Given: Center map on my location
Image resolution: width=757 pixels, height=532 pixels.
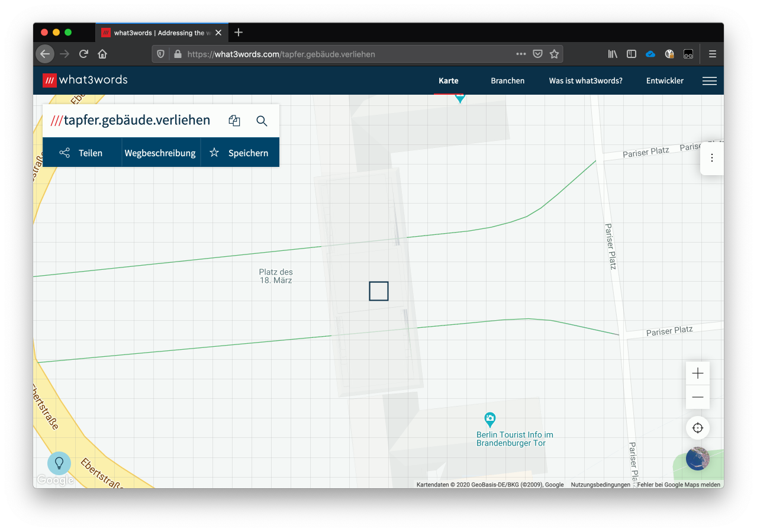Looking at the screenshot, I should point(698,428).
